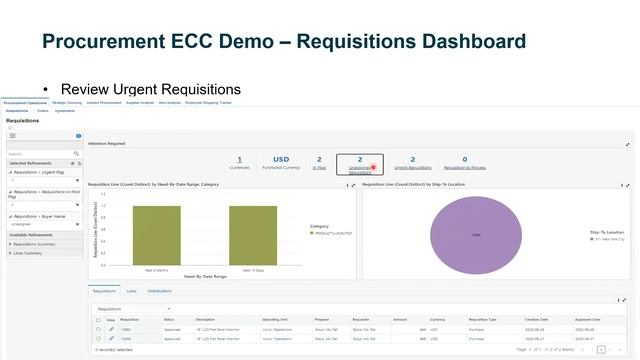Focus the refinements search field
This screenshot has height=360, width=640.
coord(40,153)
